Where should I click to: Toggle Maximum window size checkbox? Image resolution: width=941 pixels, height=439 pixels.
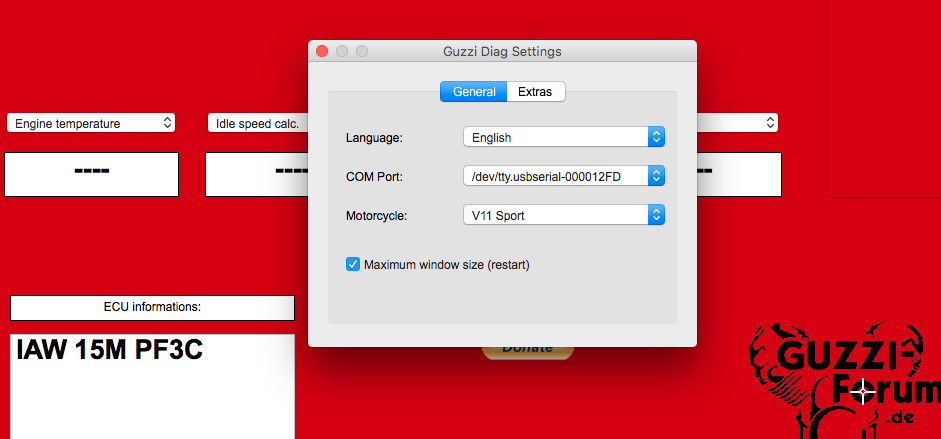(x=353, y=264)
